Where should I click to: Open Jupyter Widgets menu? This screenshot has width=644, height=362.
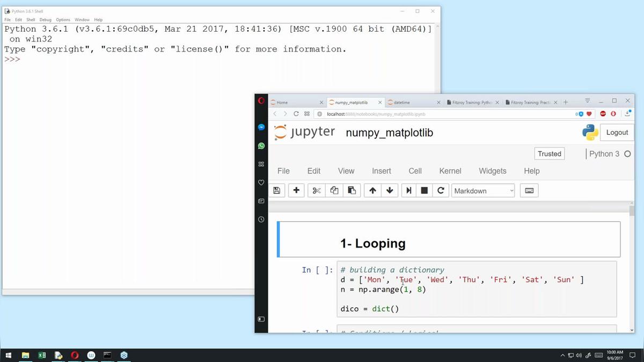point(493,171)
